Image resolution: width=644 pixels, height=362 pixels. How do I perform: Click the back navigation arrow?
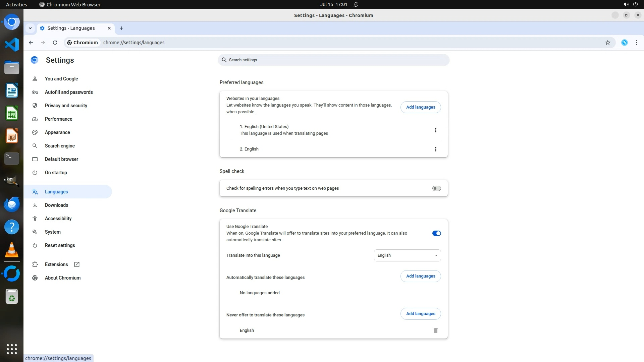tap(31, 43)
